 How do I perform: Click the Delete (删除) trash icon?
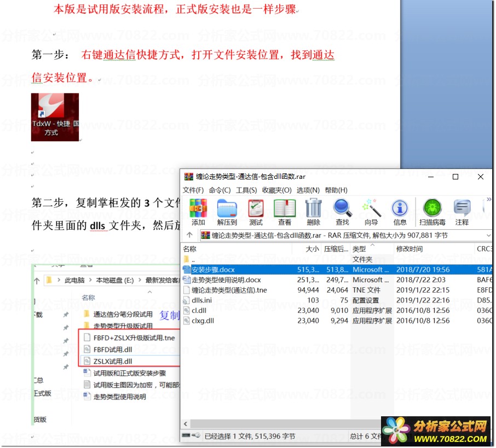(313, 212)
